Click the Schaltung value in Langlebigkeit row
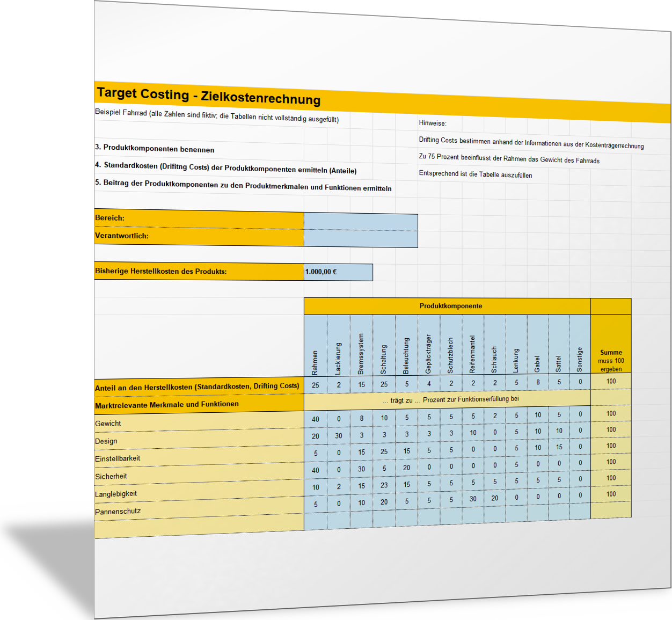 pos(384,485)
